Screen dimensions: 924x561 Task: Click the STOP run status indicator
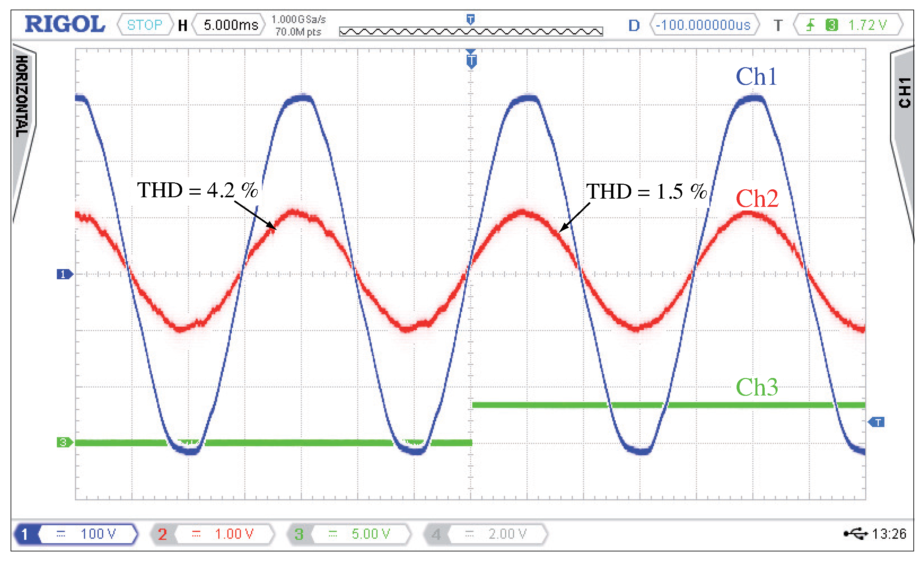coord(144,25)
